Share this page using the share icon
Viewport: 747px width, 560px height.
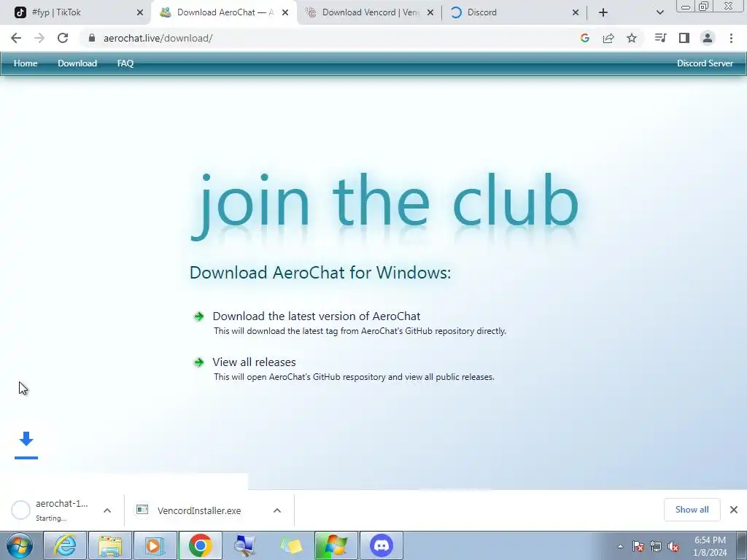pyautogui.click(x=608, y=38)
